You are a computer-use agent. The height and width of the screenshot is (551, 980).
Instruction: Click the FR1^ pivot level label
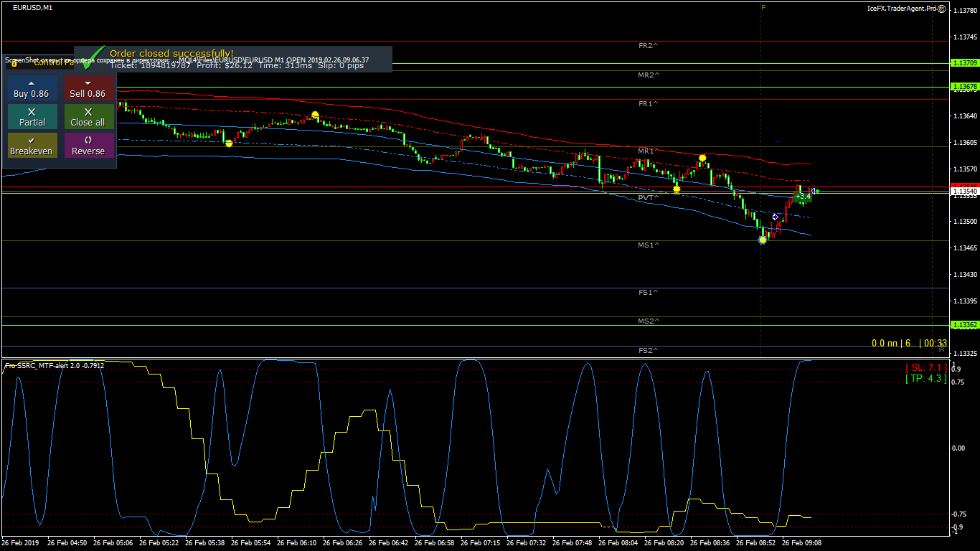[x=648, y=104]
